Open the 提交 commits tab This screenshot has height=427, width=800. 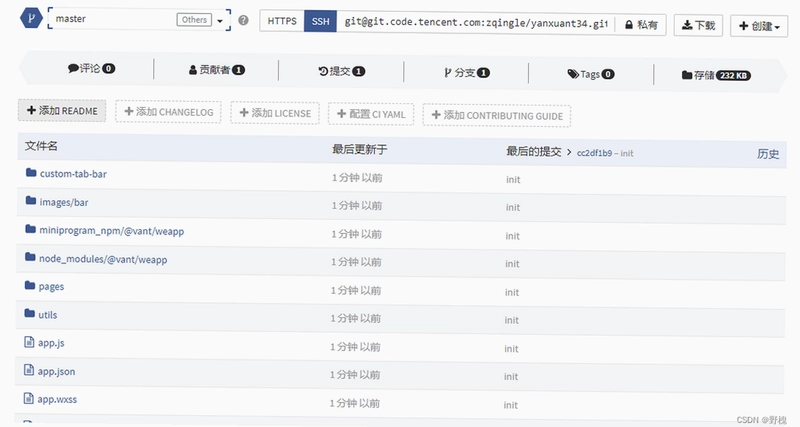tap(341, 71)
